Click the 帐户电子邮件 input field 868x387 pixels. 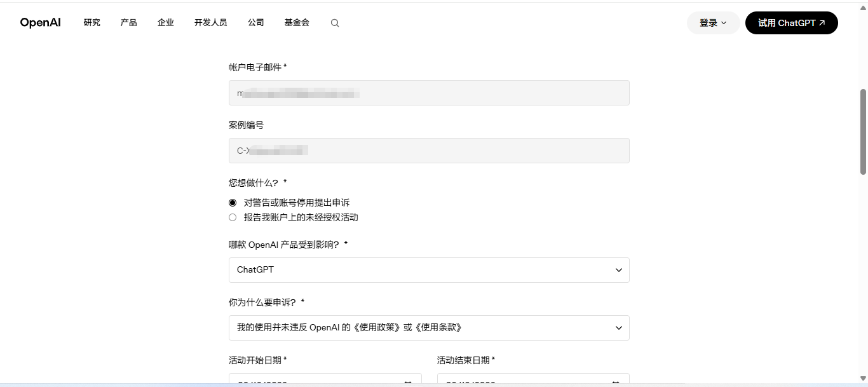[429, 93]
